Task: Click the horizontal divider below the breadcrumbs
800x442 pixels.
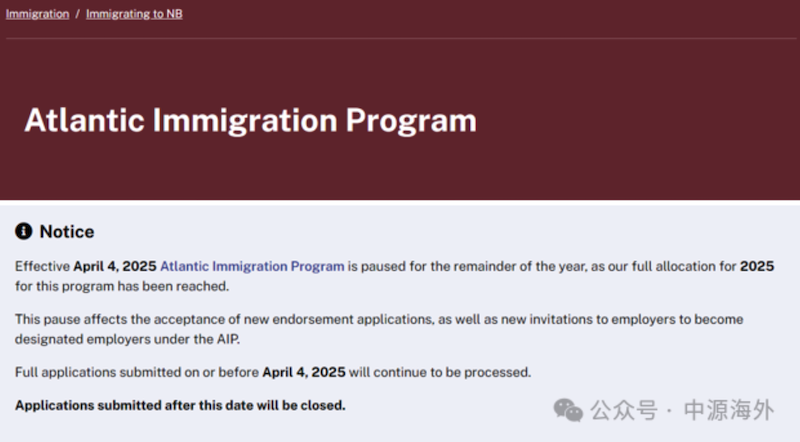Action: point(400,39)
